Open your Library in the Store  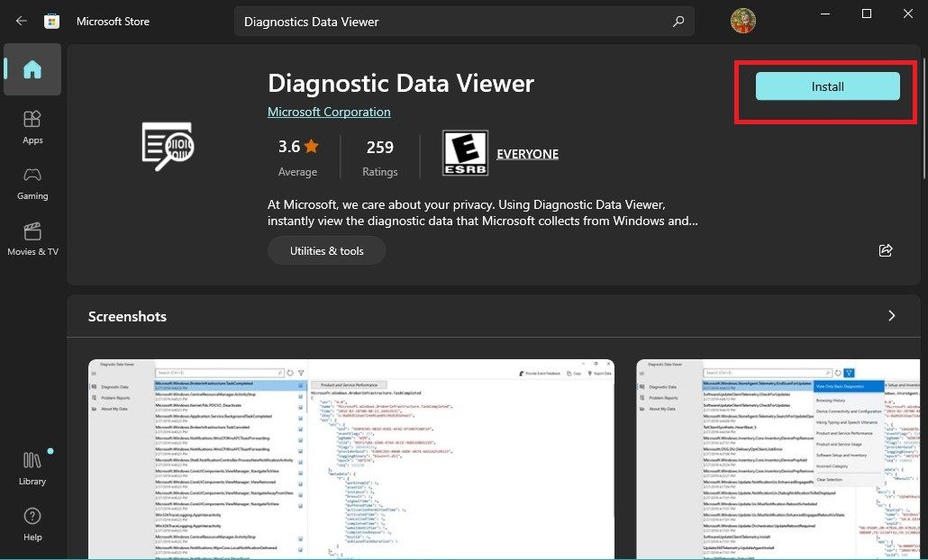[x=32, y=468]
